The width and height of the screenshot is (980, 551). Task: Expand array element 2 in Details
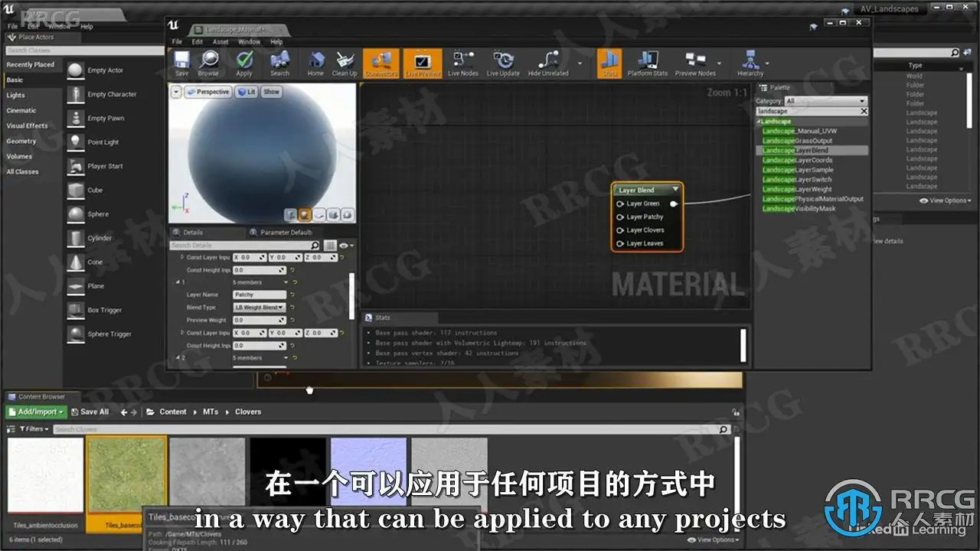point(177,357)
